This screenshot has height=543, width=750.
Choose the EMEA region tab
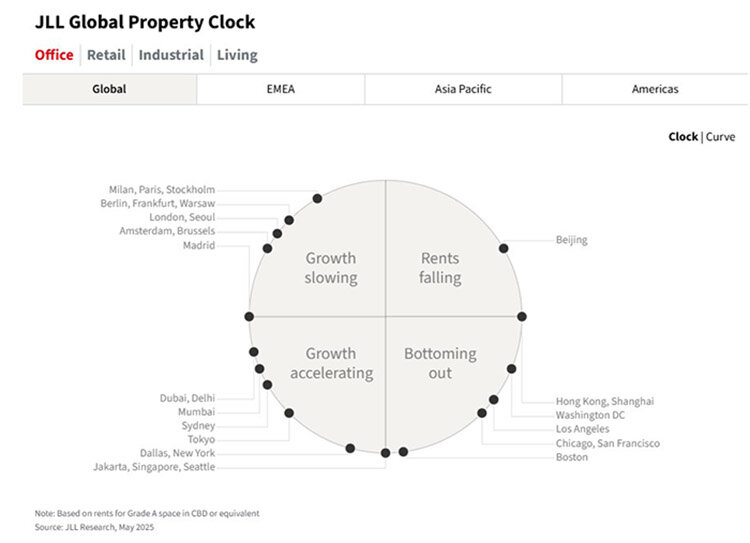coord(281,89)
